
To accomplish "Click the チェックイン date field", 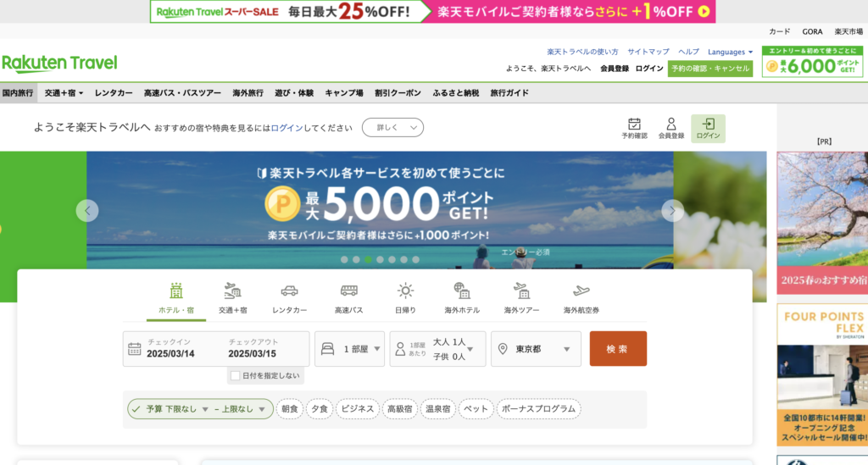I will 170,349.
